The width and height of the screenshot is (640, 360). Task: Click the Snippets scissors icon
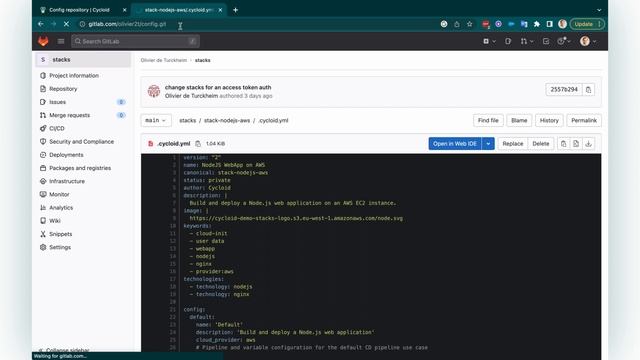pyautogui.click(x=43, y=234)
